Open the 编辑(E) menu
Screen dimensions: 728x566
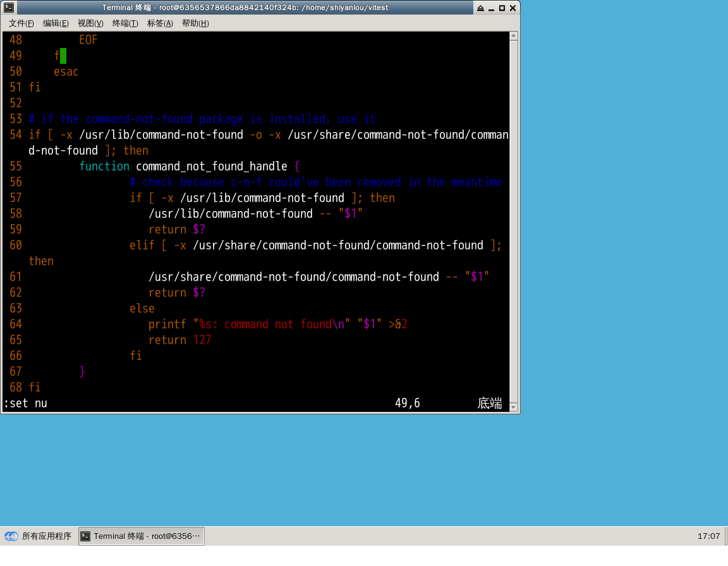56,23
